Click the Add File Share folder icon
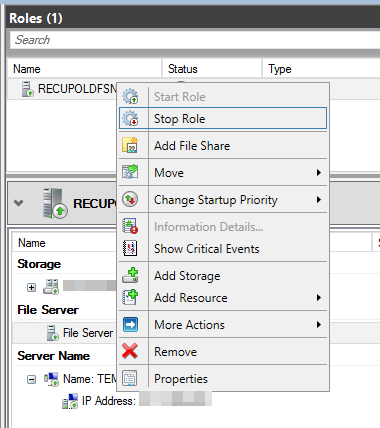The height and width of the screenshot is (428, 380). click(130, 145)
